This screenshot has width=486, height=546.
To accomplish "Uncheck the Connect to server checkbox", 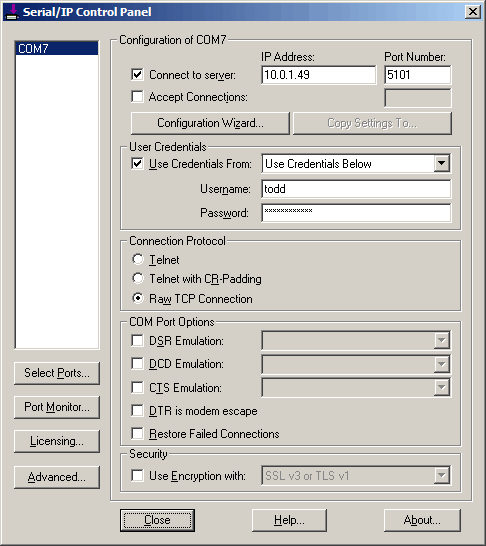I will (x=138, y=75).
